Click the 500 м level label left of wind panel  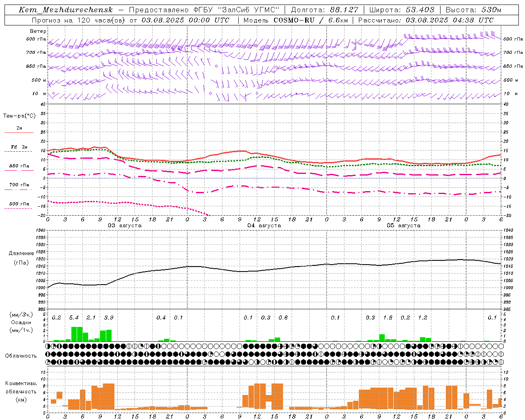[39, 80]
